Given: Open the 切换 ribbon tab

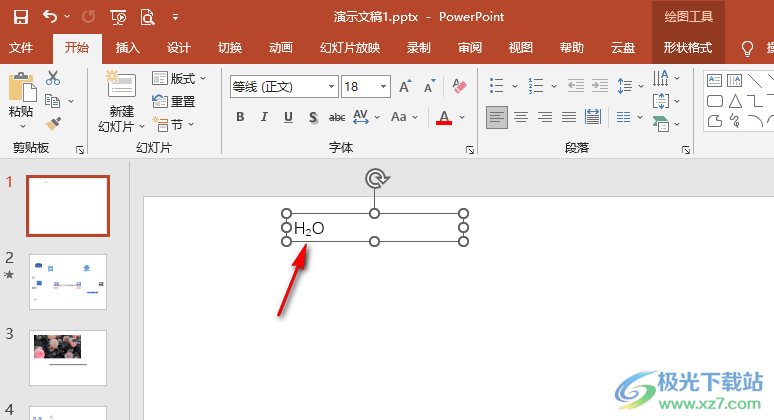Looking at the screenshot, I should (x=230, y=48).
